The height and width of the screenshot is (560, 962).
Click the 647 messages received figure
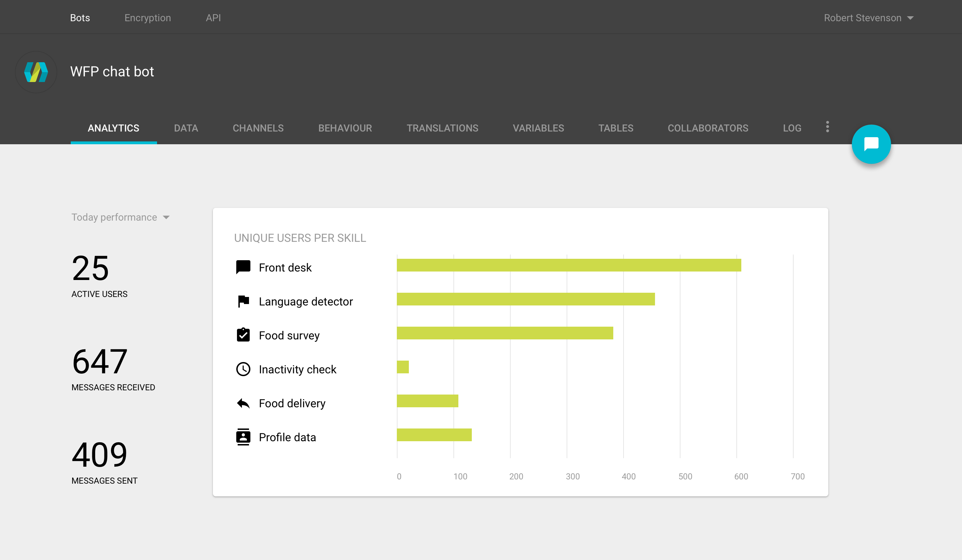(99, 361)
